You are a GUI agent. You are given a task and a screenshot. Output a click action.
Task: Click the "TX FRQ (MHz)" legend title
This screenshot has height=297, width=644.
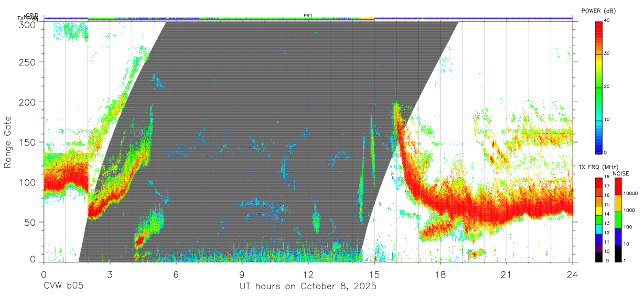[598, 167]
